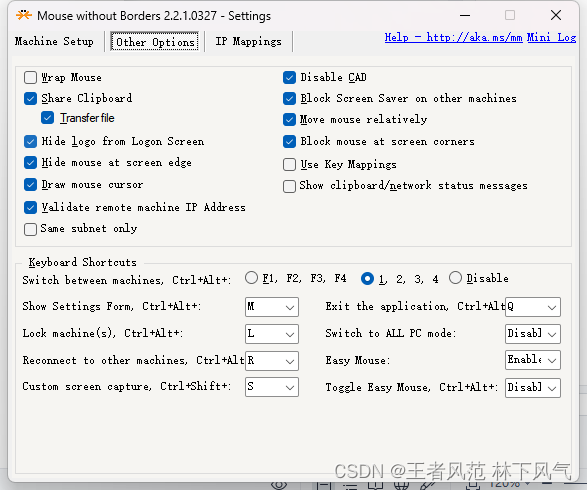Click the Keyboard Shortcuts group label

pyautogui.click(x=83, y=262)
